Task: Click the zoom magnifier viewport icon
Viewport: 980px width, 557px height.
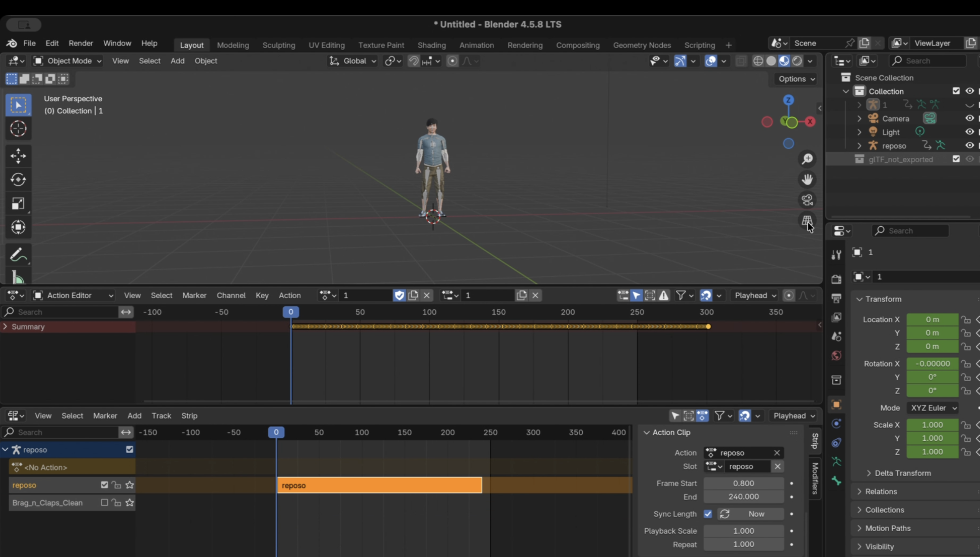Action: tap(807, 158)
